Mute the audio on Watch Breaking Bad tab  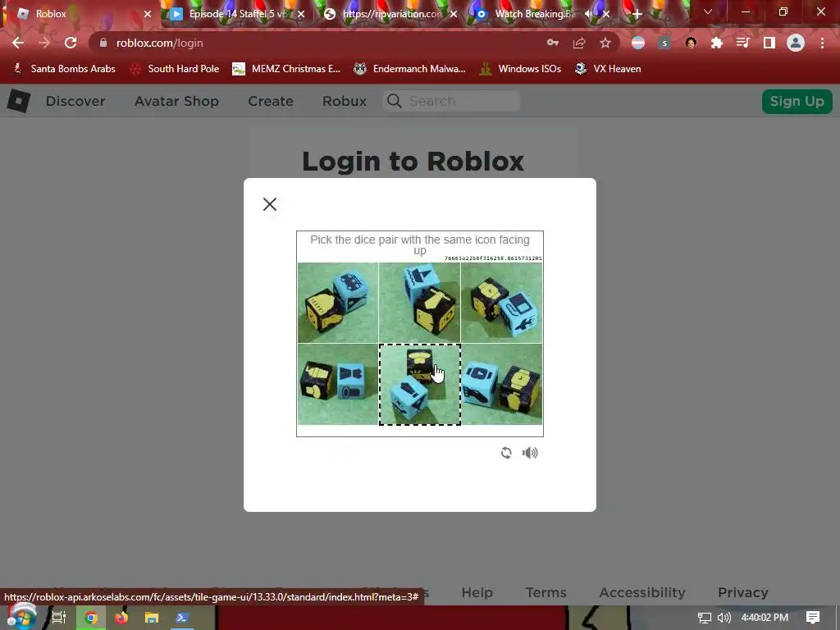coord(589,14)
